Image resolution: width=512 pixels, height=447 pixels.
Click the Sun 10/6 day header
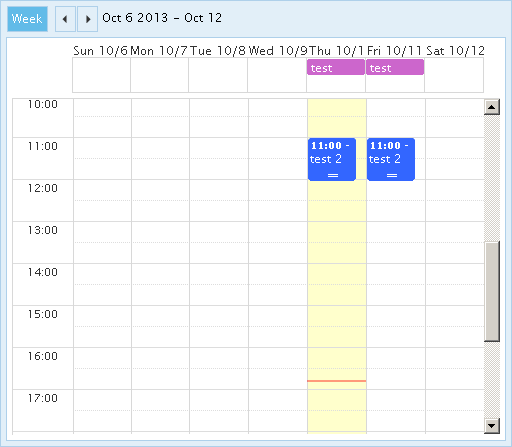click(x=100, y=51)
